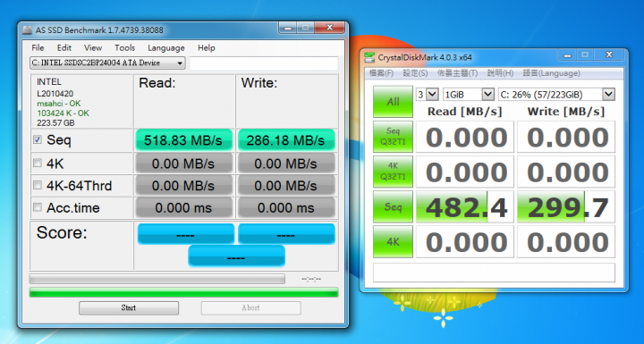The image size is (644, 344).
Task: Click the 518.83 MB/s Seq read result
Action: [183, 140]
